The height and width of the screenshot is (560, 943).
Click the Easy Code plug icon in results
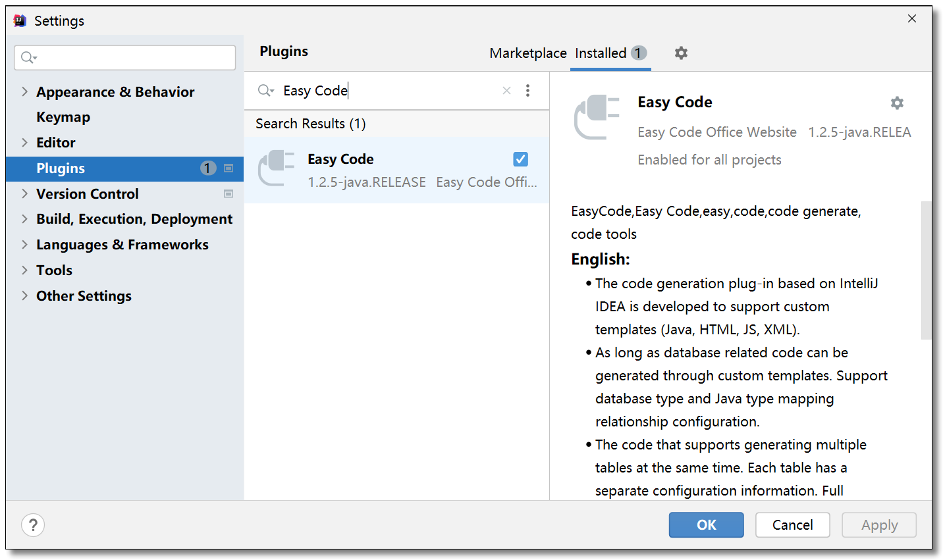point(276,168)
